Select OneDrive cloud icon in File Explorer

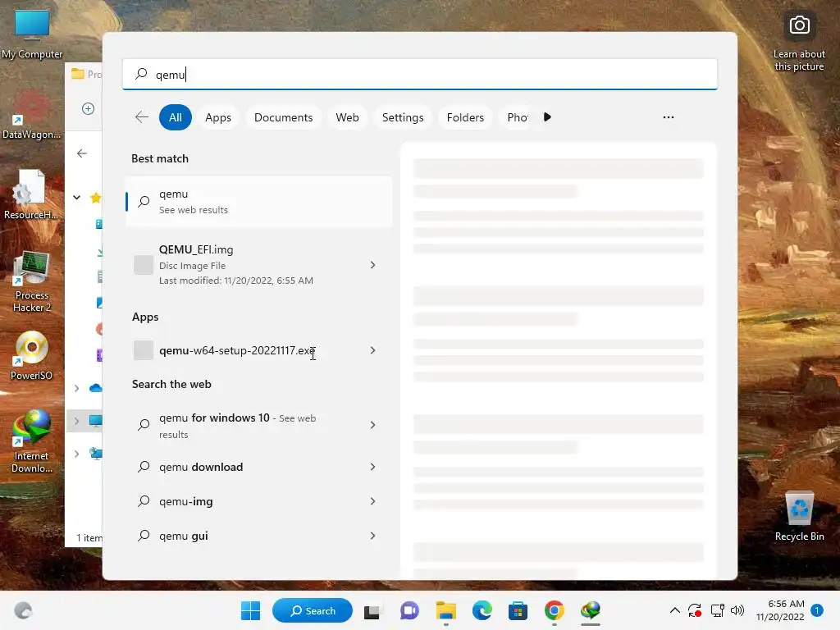click(x=95, y=388)
